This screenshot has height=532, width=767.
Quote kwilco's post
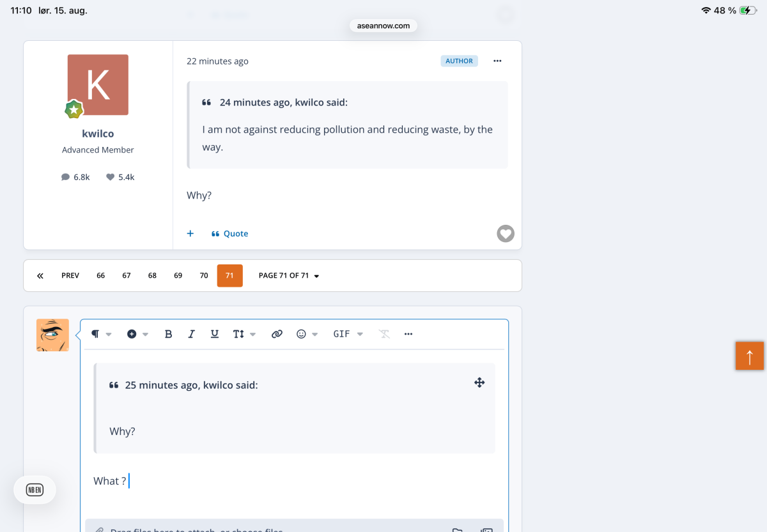[x=230, y=234]
